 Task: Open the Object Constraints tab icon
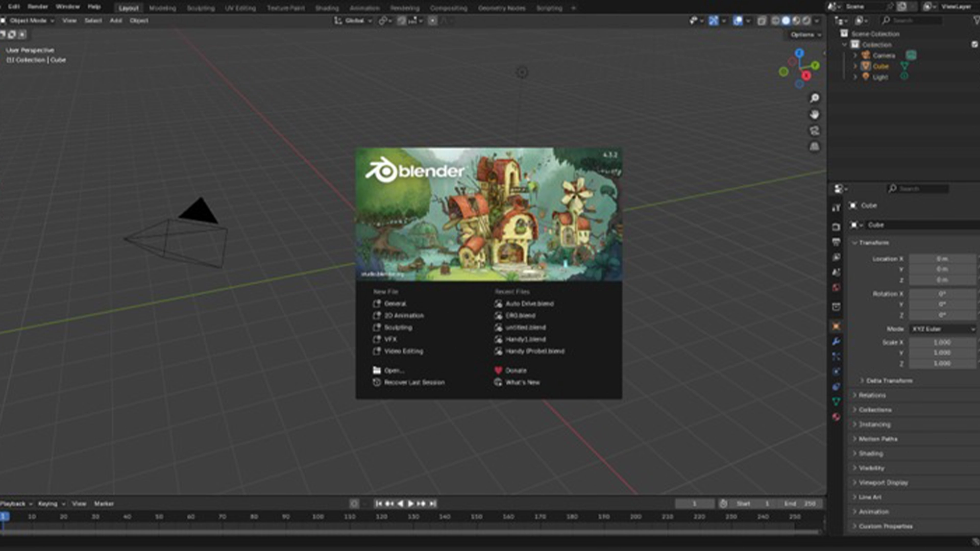(x=836, y=387)
